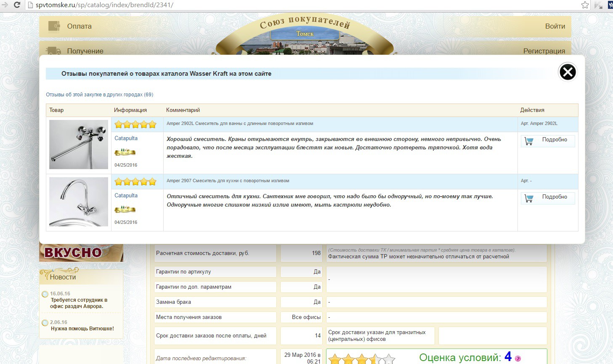The height and width of the screenshot is (364, 613).
Task: Click the Информация column header
Action: click(x=130, y=110)
